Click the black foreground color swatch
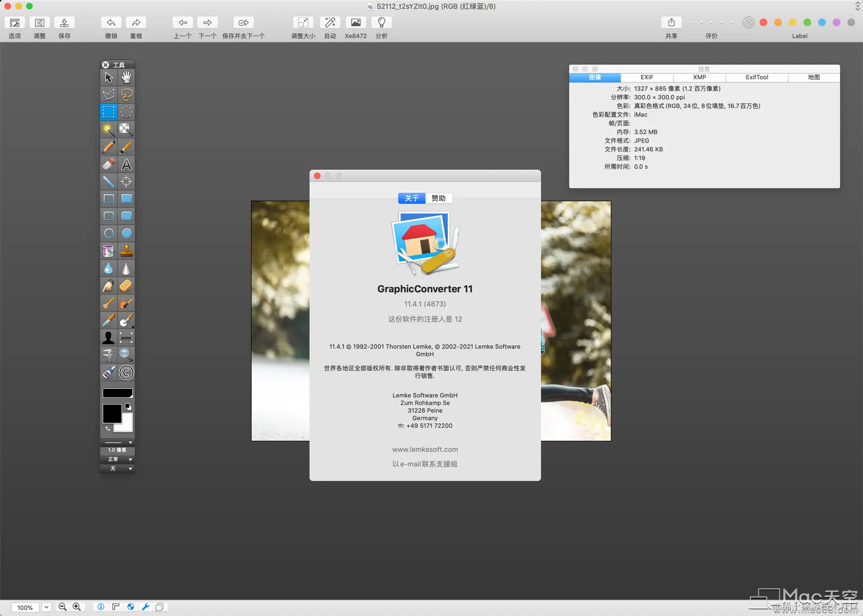863x616 pixels. coord(112,413)
